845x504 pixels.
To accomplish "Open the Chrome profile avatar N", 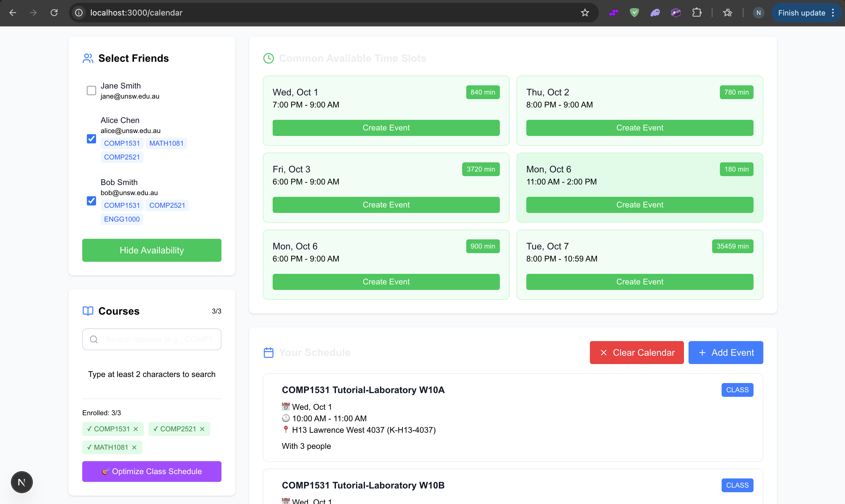I will pos(758,13).
